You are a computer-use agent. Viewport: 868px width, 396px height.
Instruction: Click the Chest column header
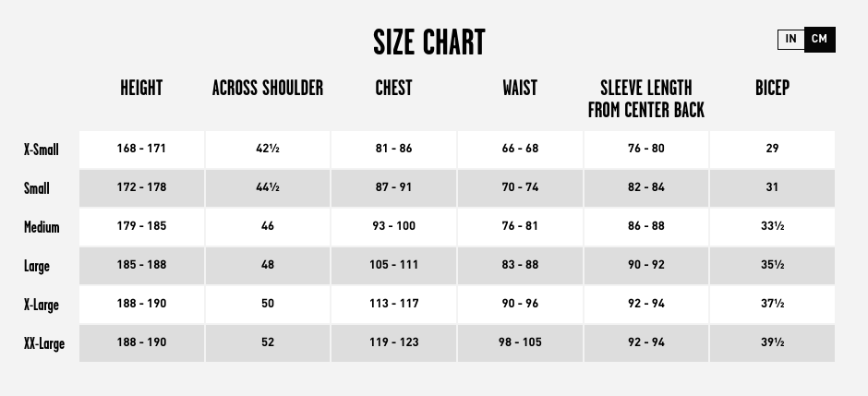click(x=393, y=88)
